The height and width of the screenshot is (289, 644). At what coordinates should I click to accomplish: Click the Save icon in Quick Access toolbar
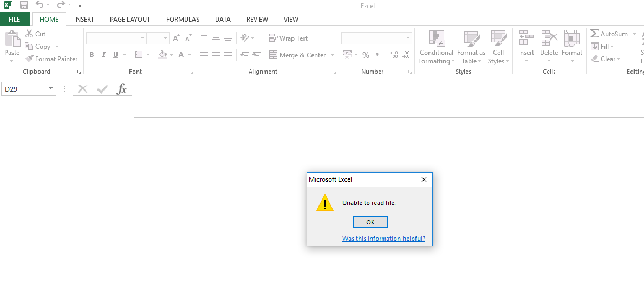pyautogui.click(x=24, y=5)
